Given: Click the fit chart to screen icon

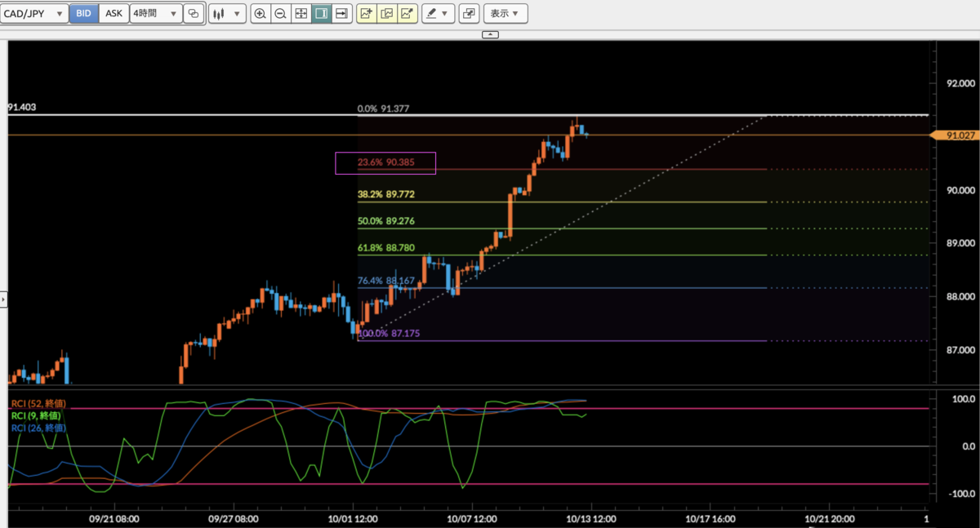Looking at the screenshot, I should click(301, 13).
